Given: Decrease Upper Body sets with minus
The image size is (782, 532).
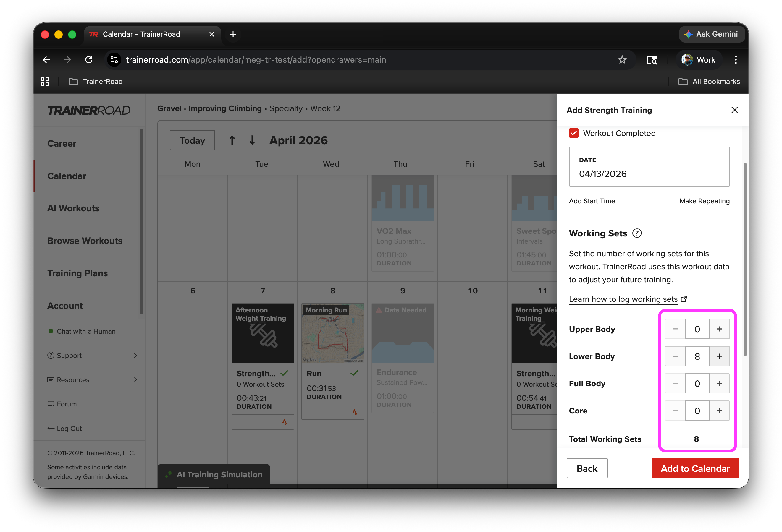Looking at the screenshot, I should click(675, 329).
